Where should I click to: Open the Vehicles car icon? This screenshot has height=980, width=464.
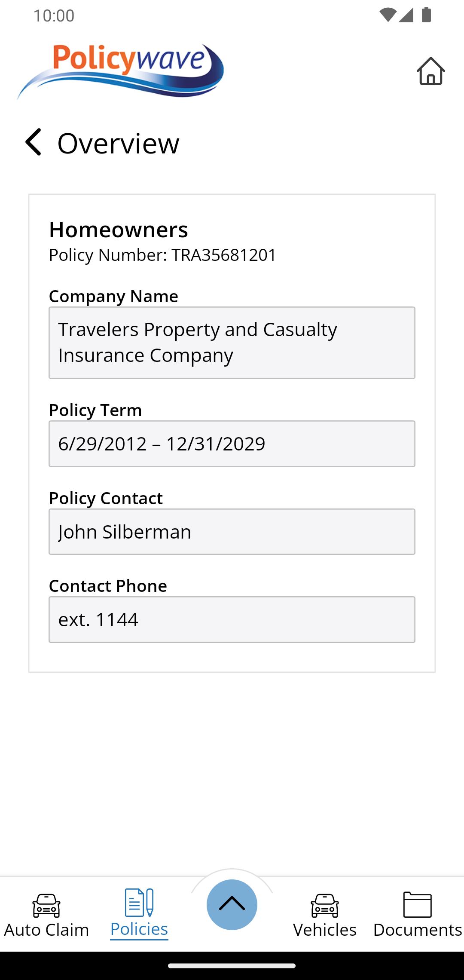[x=325, y=906]
